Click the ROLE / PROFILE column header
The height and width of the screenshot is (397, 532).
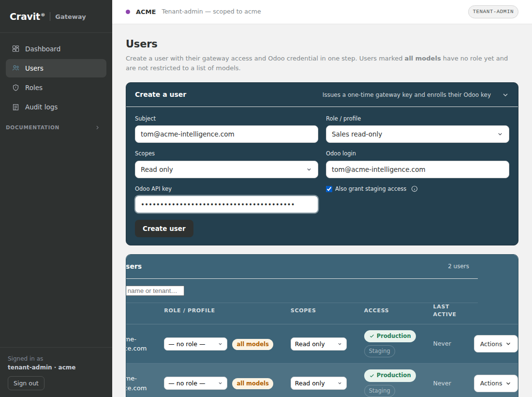(x=189, y=310)
